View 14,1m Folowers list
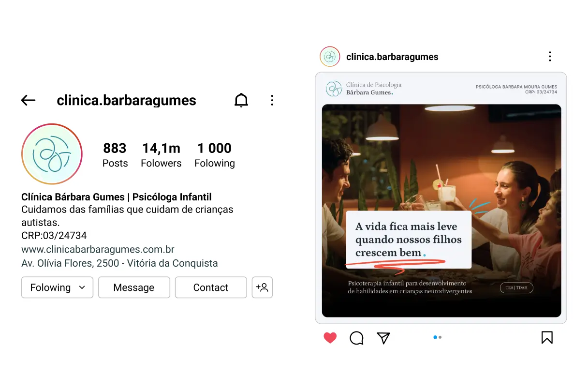This screenshot has width=588, height=392. click(x=161, y=155)
